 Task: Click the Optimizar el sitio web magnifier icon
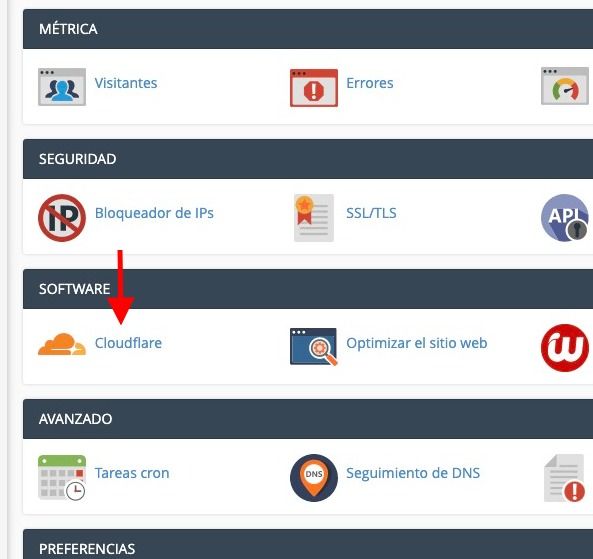(x=314, y=346)
